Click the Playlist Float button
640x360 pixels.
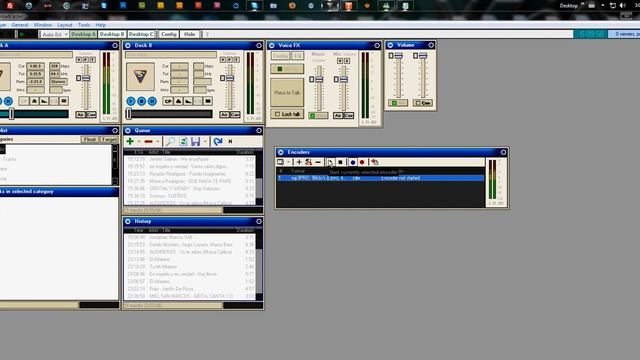(90, 140)
